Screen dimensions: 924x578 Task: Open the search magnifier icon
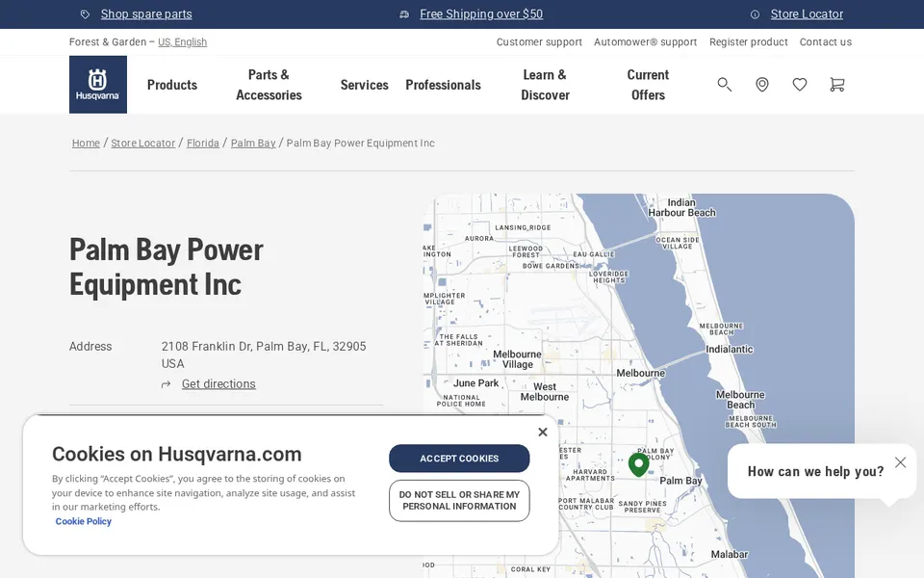pos(724,85)
